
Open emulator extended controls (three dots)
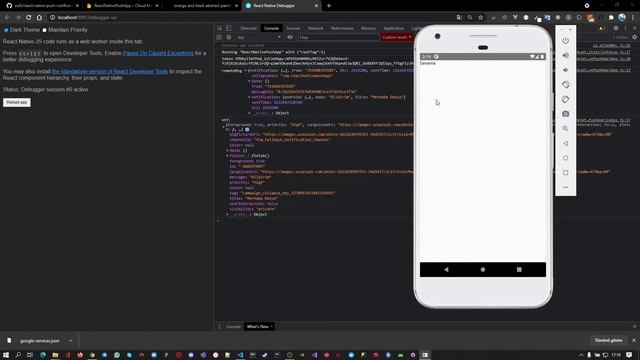pos(565,187)
